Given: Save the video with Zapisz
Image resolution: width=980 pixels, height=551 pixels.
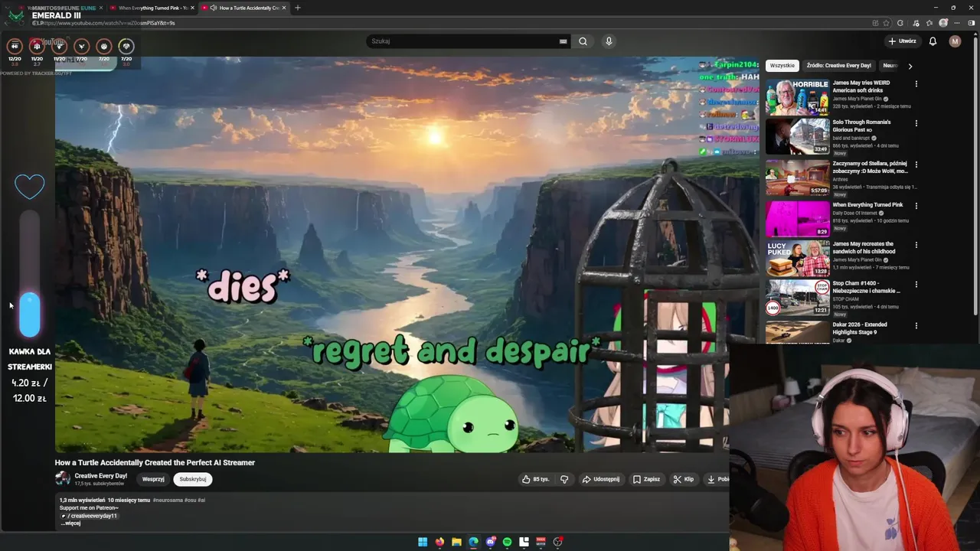Looking at the screenshot, I should click(x=646, y=479).
